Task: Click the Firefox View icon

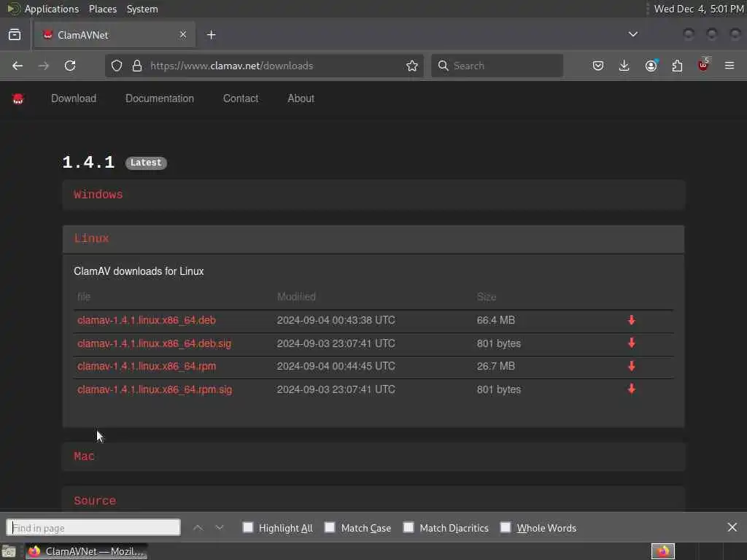Action: click(15, 35)
